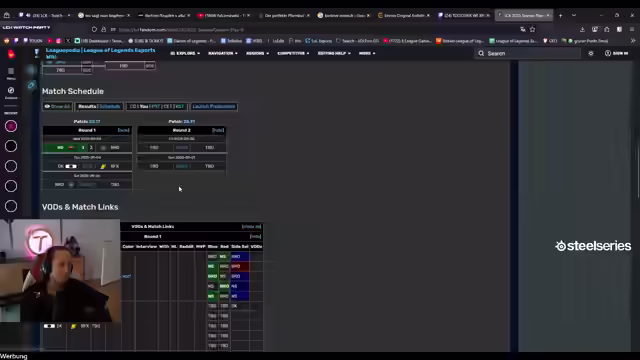The image size is (640, 360).
Task: Expand the Explore dropdown menu
Action: pos(185,53)
